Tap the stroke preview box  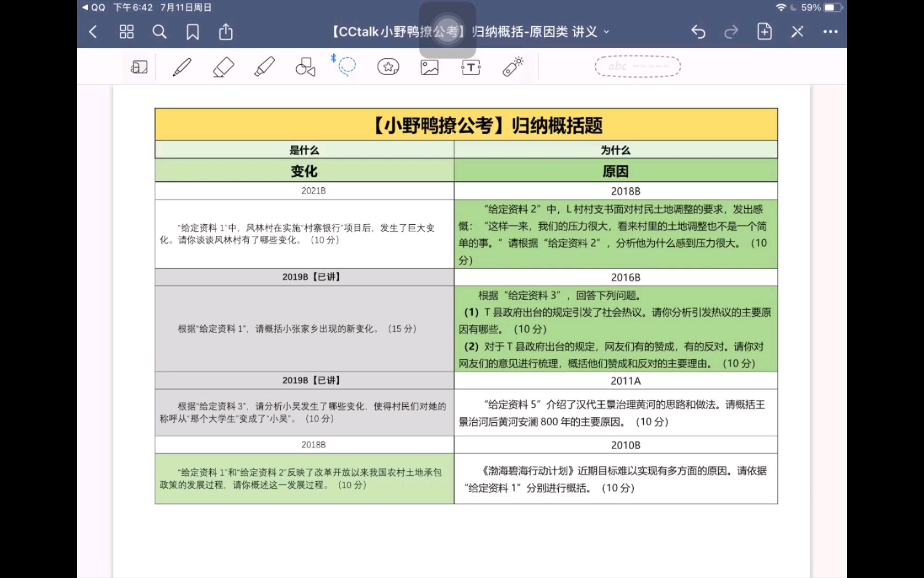[x=637, y=66]
